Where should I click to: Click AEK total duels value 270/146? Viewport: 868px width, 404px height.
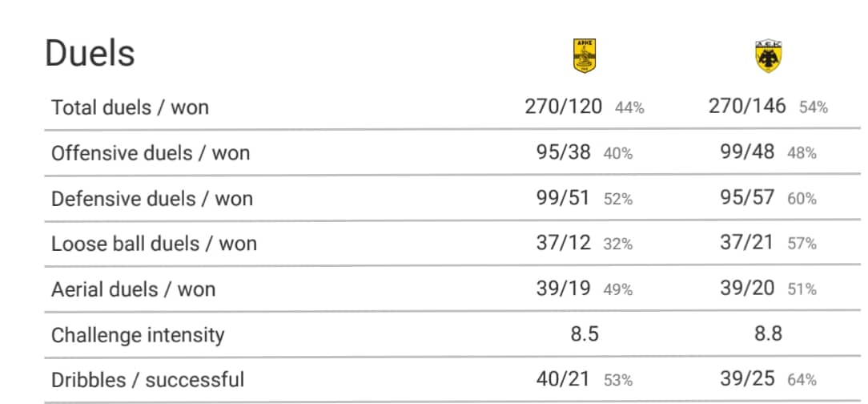point(747,106)
